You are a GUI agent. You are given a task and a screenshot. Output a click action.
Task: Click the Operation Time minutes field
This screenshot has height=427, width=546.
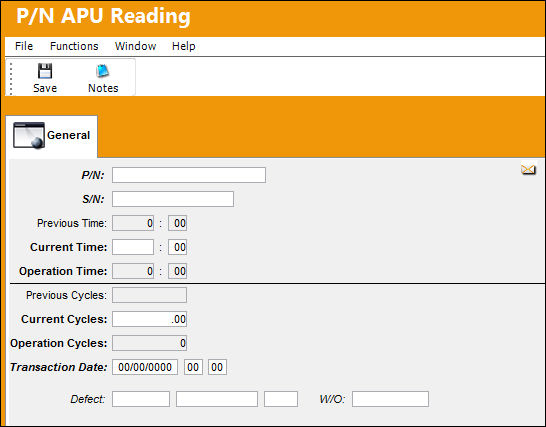(x=178, y=271)
